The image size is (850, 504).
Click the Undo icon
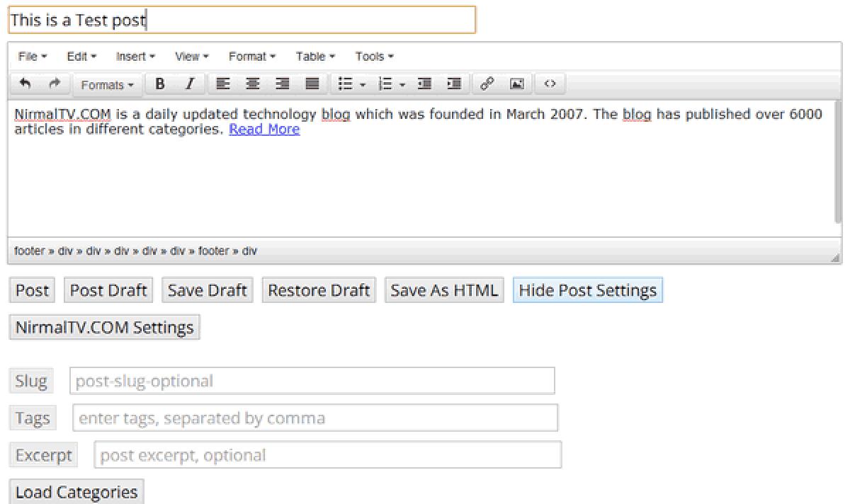(x=26, y=84)
